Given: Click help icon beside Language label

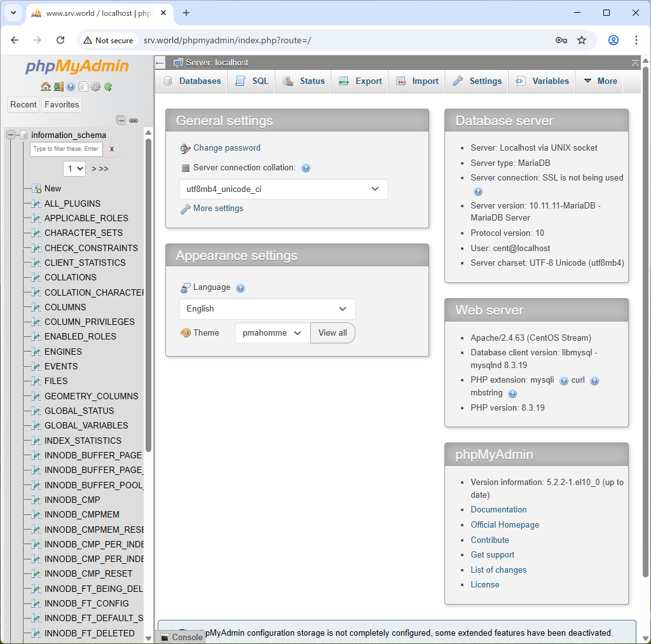Looking at the screenshot, I should click(x=240, y=288).
